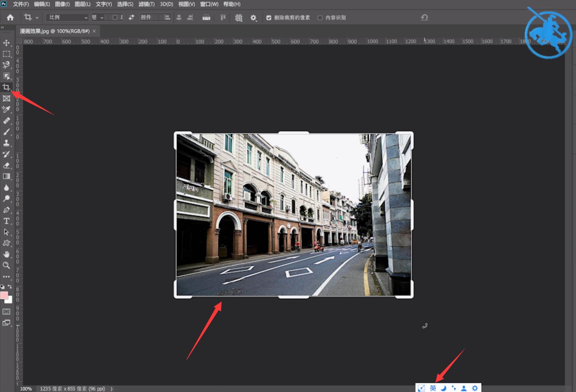
Task: Enable the Content-Aware checkbox
Action: tap(320, 18)
